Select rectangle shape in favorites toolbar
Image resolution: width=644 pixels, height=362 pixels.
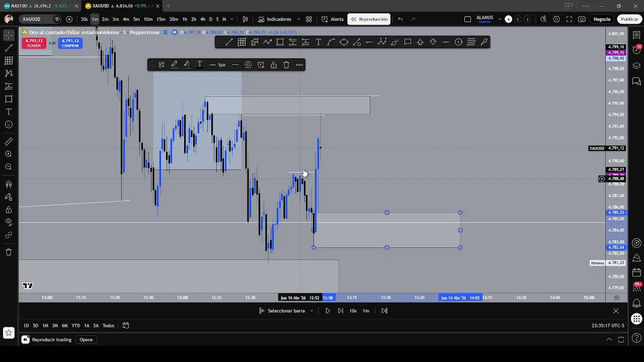(x=280, y=42)
